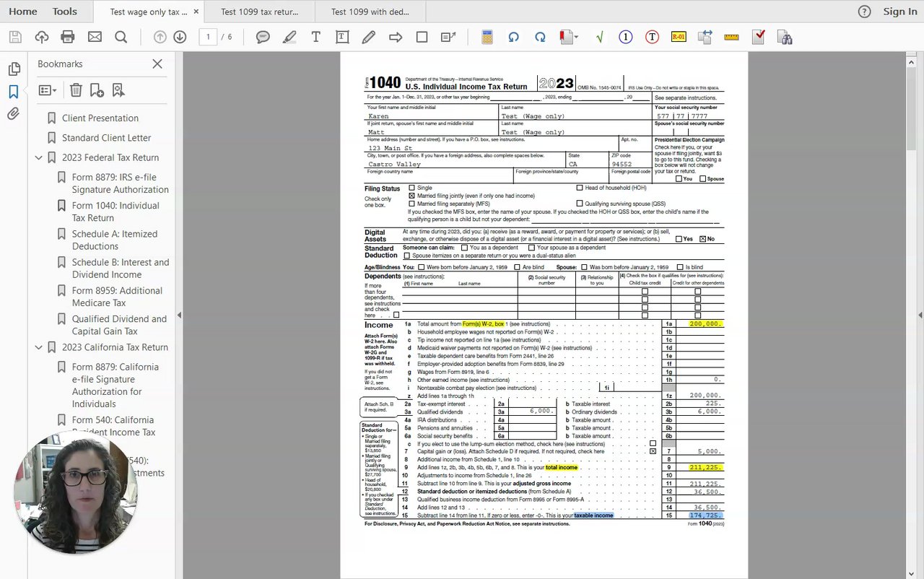Image resolution: width=924 pixels, height=579 pixels.
Task: Open Form 1040 Individual Tax Return bookmark
Action: coord(115,212)
